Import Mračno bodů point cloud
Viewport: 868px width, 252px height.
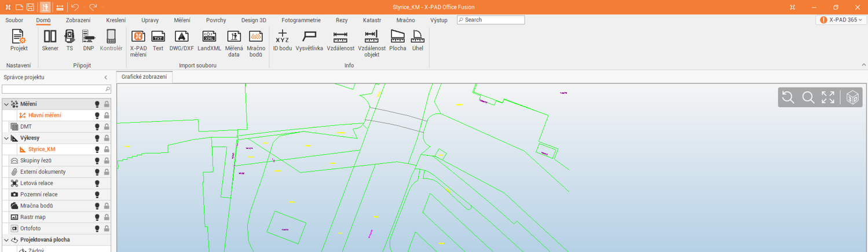(256, 43)
